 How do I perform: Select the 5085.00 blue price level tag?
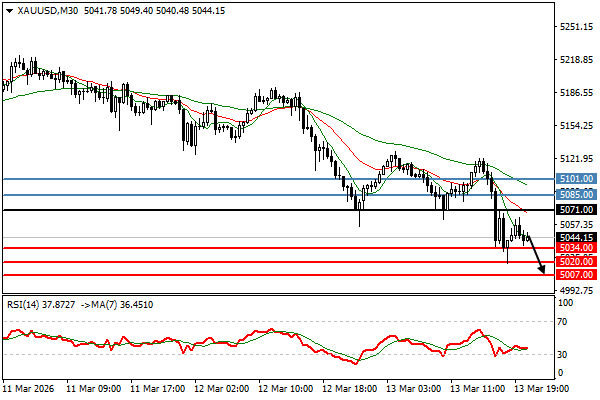coord(576,194)
